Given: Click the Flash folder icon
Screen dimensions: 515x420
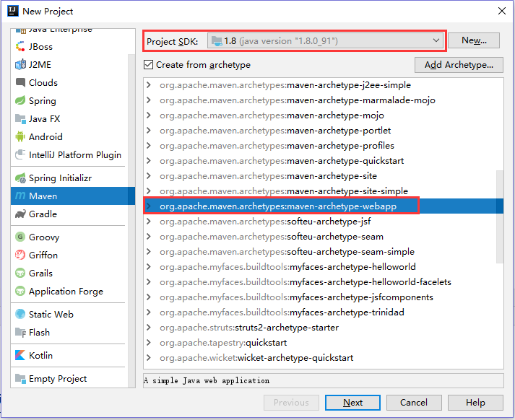Looking at the screenshot, I should [20, 333].
